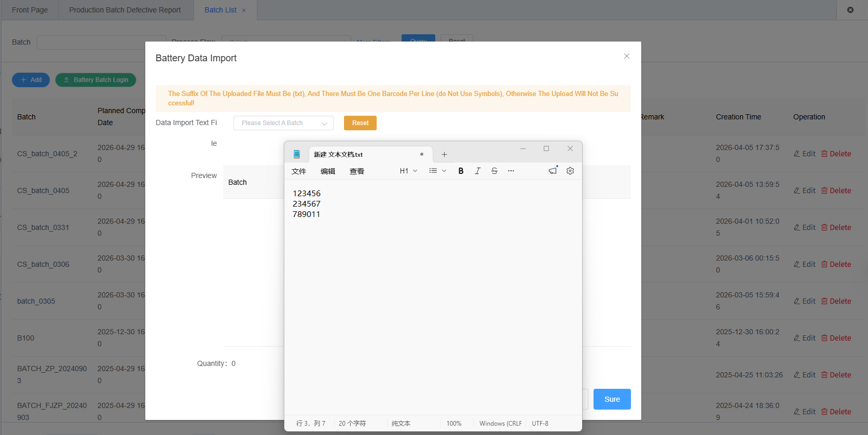Click line 789011 in Notepad
The width and height of the screenshot is (868, 435).
click(x=306, y=214)
